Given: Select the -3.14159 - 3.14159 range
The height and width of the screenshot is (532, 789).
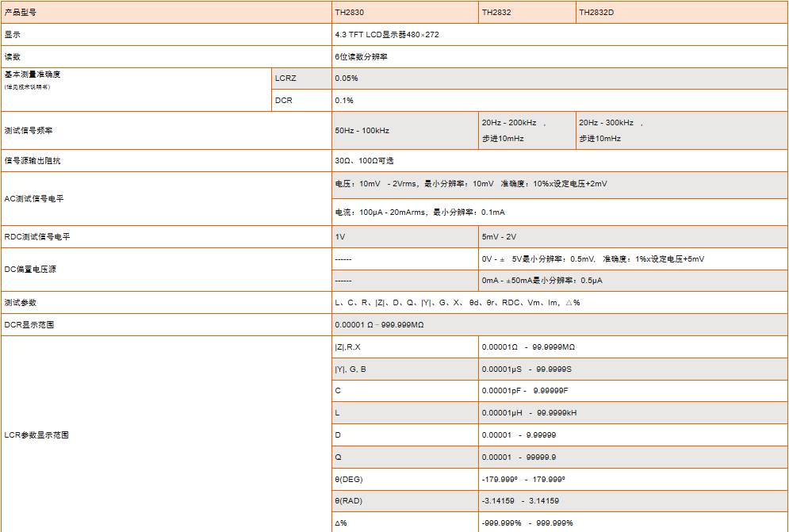Looking at the screenshot, I should pos(633,501).
